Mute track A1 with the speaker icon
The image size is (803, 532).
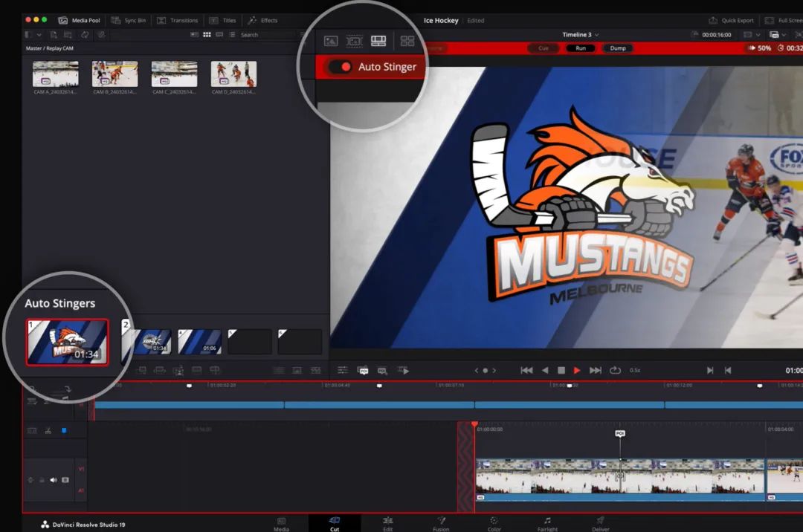[x=54, y=480]
